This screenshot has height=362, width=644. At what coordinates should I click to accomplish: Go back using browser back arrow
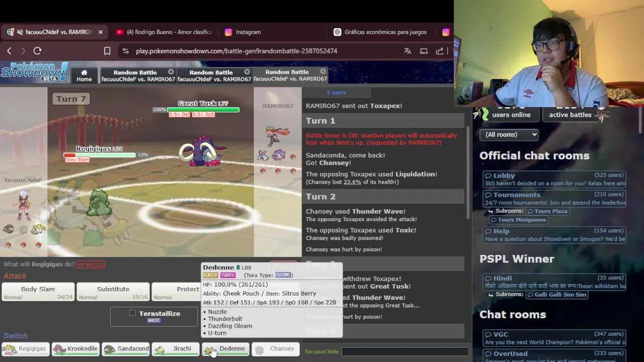[9, 51]
